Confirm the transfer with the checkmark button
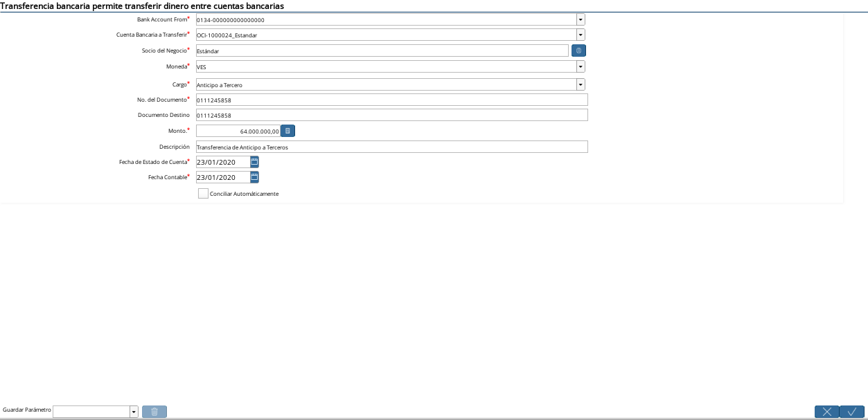The height and width of the screenshot is (420, 868). coord(852,412)
